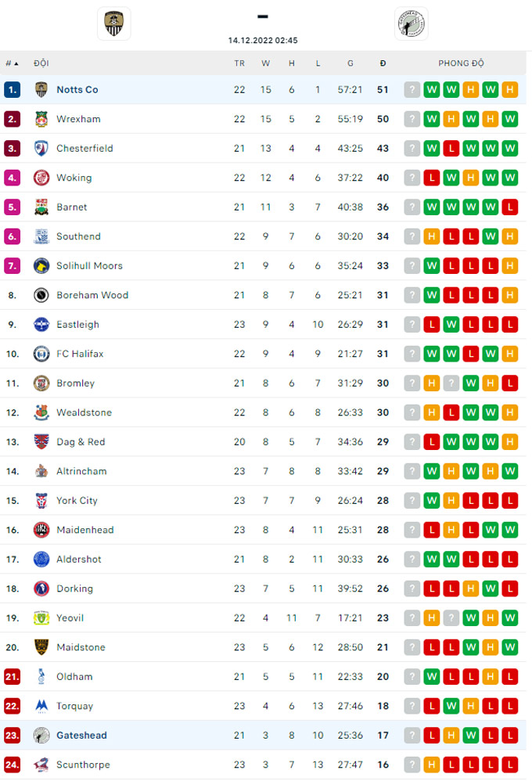Click the Solihull Moors badge
The height and width of the screenshot is (781, 532).
(x=41, y=266)
